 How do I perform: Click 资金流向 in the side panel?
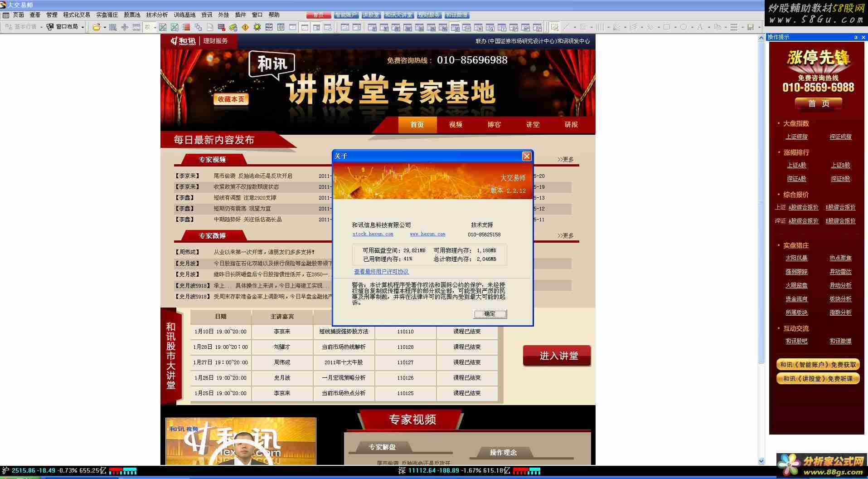coord(796,299)
